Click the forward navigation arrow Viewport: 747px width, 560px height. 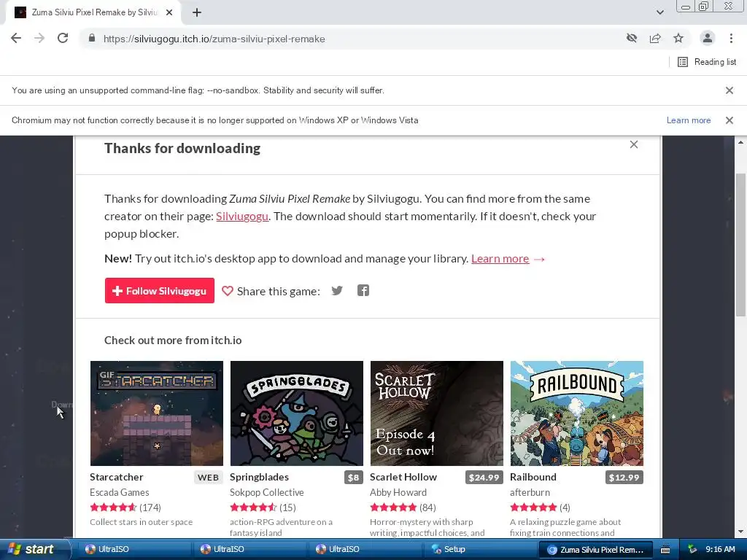(x=39, y=39)
